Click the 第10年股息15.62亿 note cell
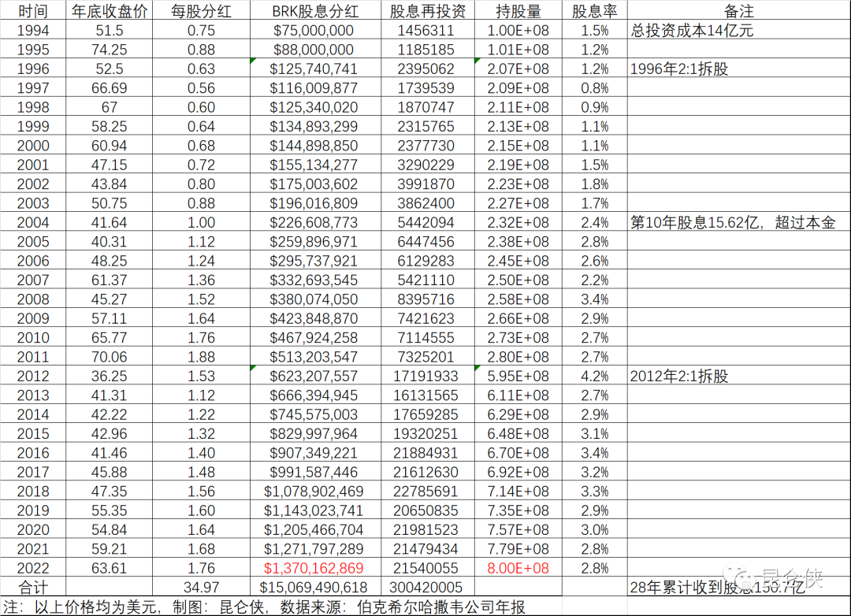 coord(733,223)
